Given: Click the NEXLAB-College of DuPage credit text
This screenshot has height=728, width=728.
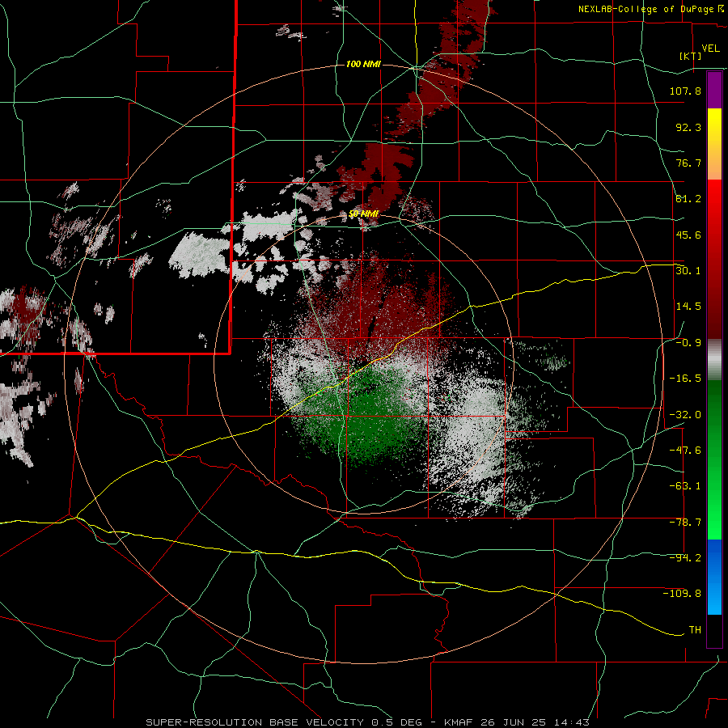Looking at the screenshot, I should click(650, 9).
